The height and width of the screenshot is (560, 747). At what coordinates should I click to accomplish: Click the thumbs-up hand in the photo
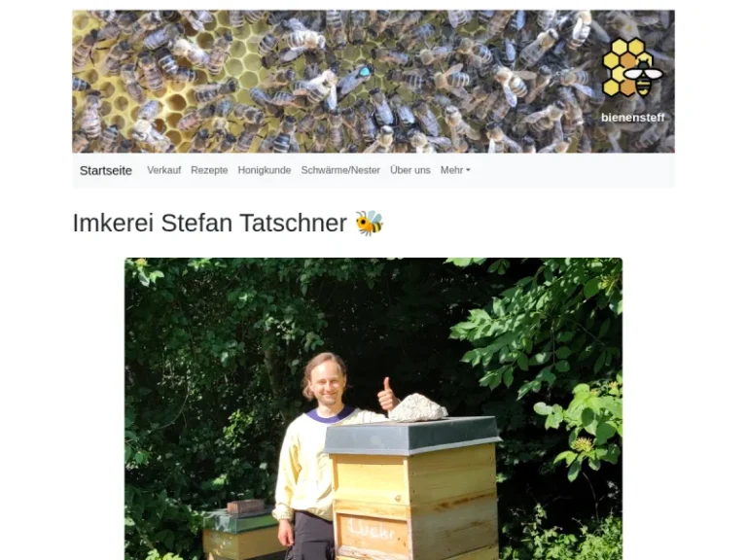(387, 395)
